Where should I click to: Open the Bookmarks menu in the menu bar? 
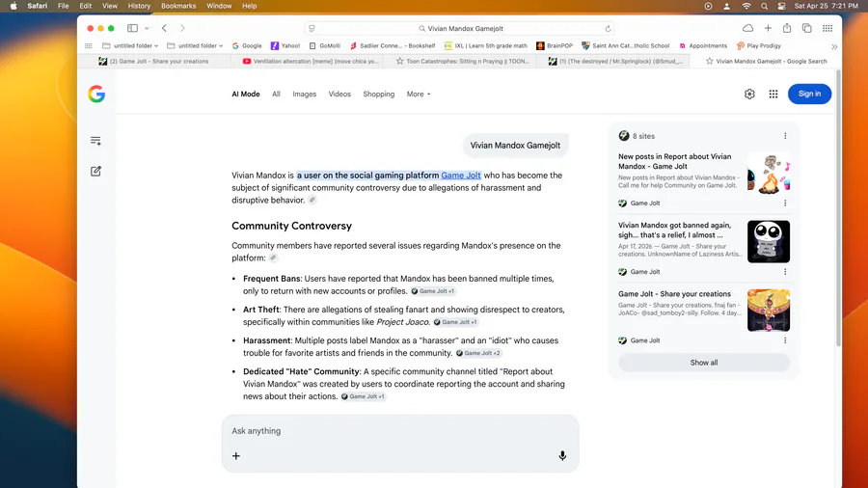point(178,6)
